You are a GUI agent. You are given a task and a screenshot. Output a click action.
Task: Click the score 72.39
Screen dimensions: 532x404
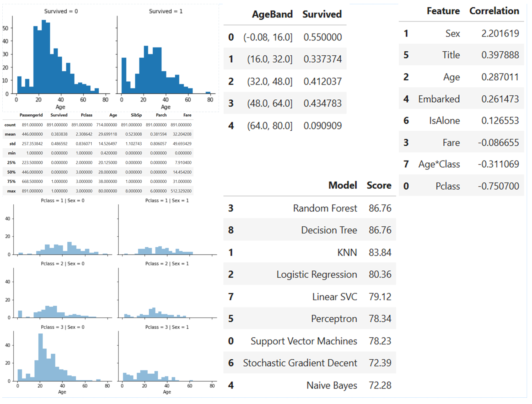click(x=380, y=363)
